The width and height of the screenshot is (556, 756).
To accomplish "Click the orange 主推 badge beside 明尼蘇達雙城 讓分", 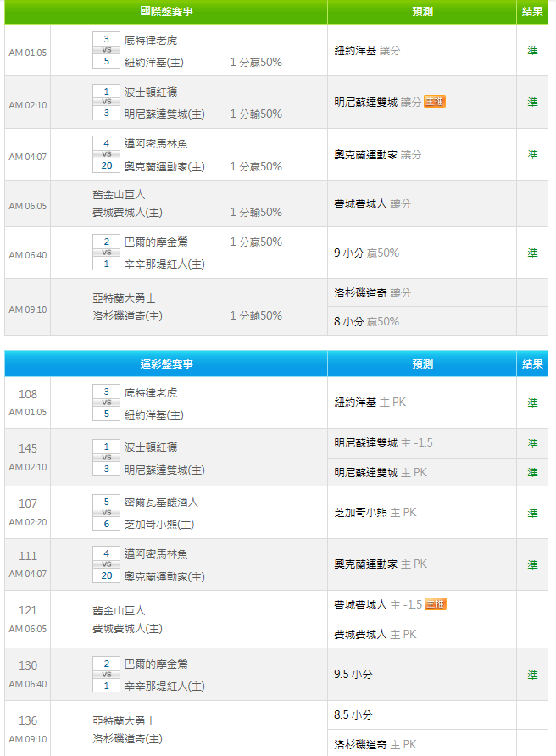I will (x=435, y=102).
